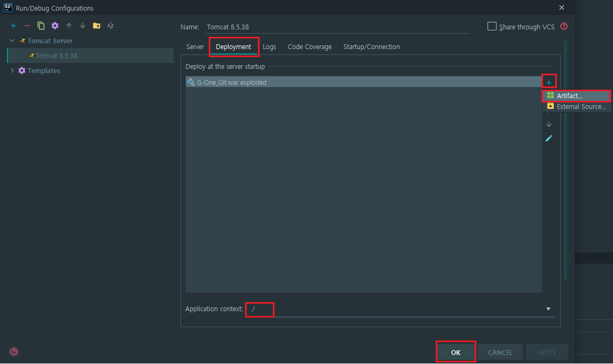Open Application context dropdown arrow
This screenshot has height=364, width=613.
(548, 309)
